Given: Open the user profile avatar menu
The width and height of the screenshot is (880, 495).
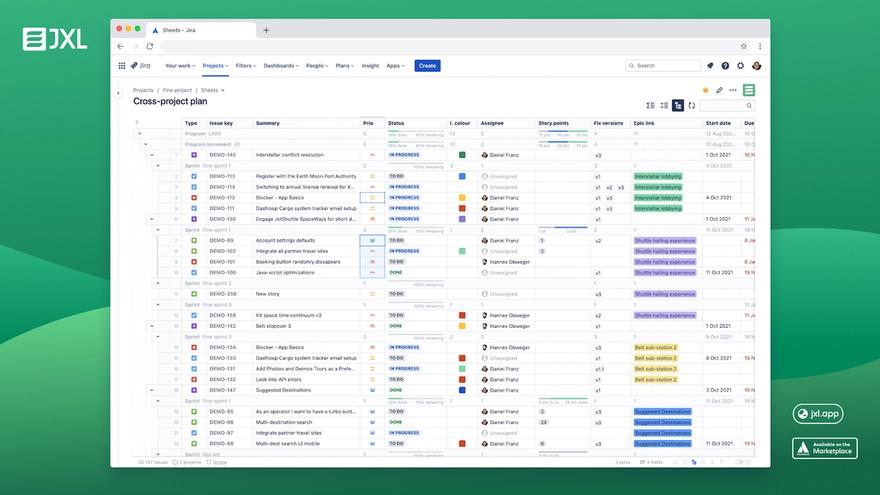Looking at the screenshot, I should click(x=757, y=66).
